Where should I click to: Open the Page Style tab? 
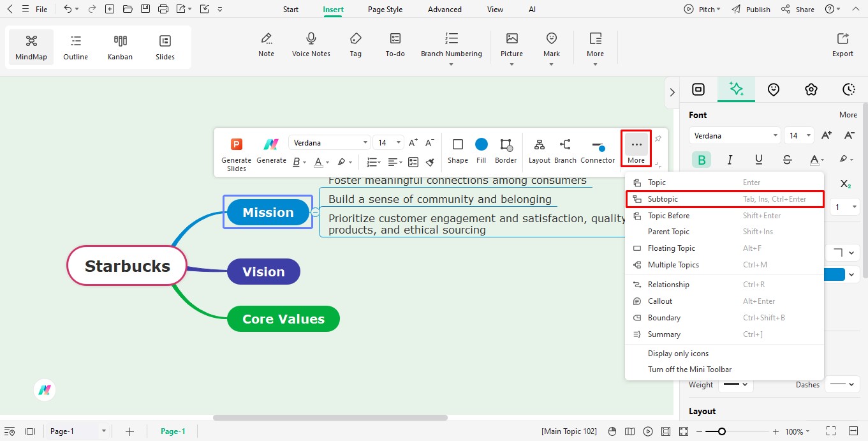coord(385,10)
